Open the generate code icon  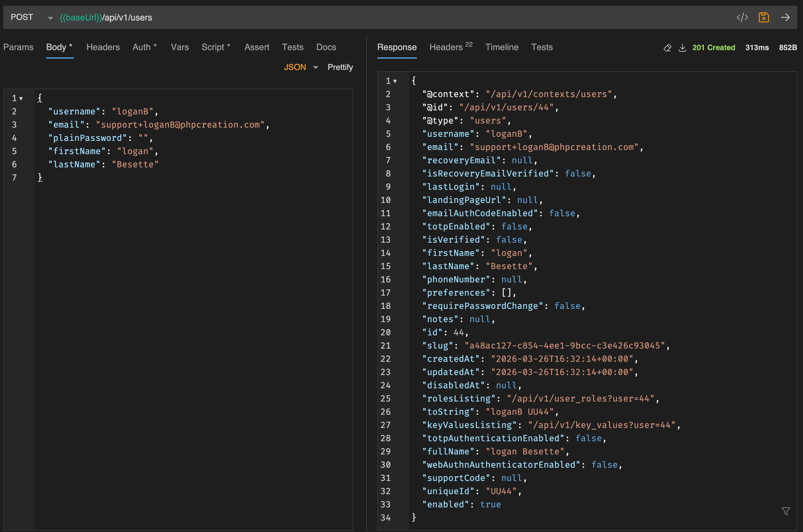(742, 17)
